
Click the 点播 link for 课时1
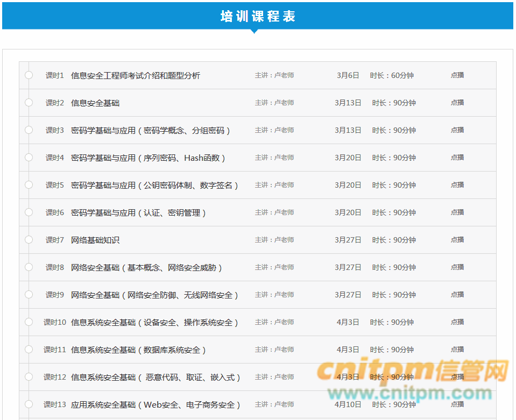457,75
